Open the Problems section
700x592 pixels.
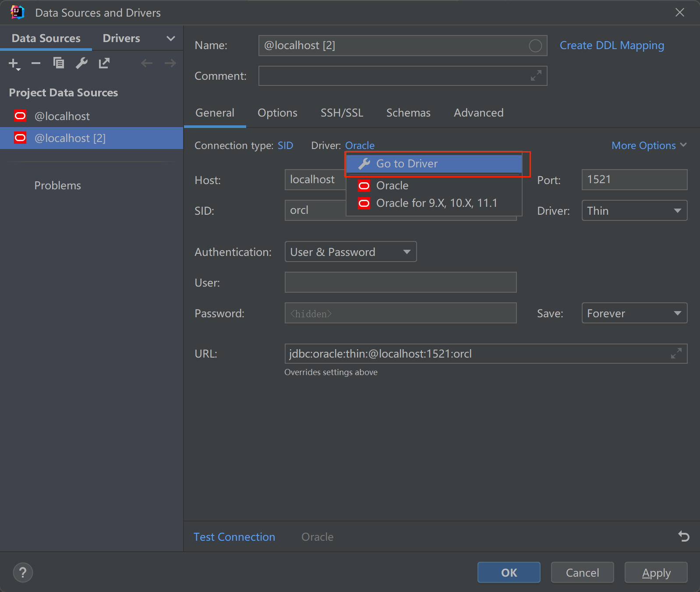(x=58, y=185)
